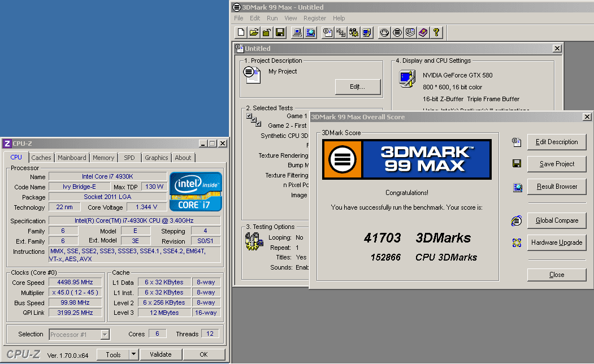Switch to the SPD tab in CPU-Z
594x364 pixels.
pyautogui.click(x=129, y=158)
